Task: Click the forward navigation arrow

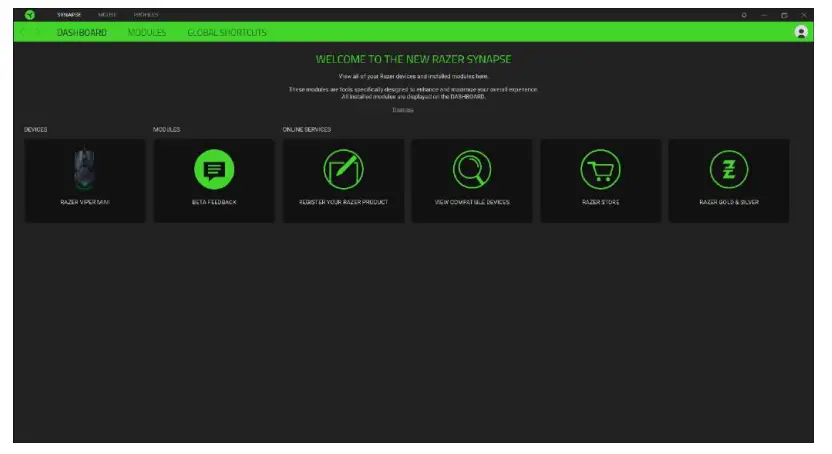Action: coord(37,32)
